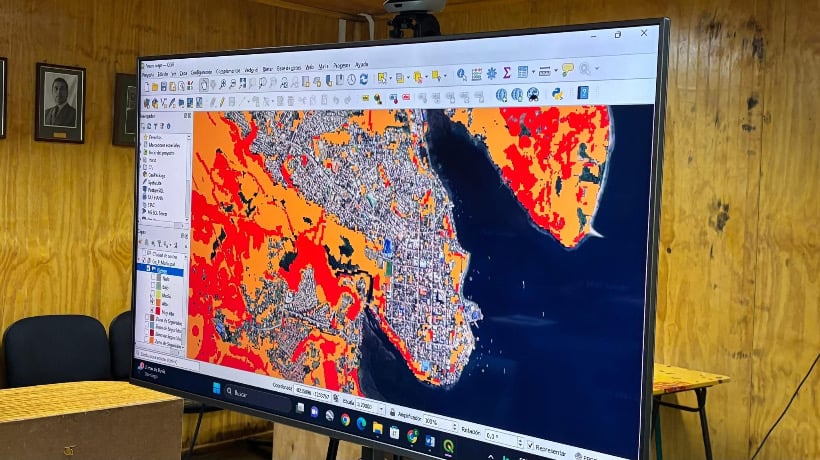Viewport: 820px width, 460px height.
Task: Open the Ayuda menu
Action: pyautogui.click(x=362, y=64)
